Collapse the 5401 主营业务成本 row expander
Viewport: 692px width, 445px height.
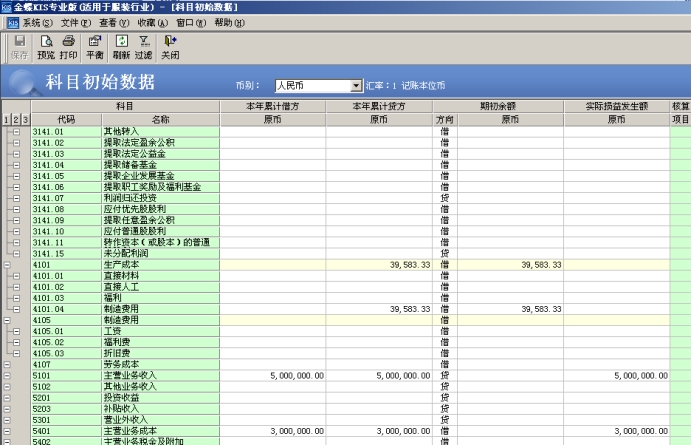[x=7, y=431]
